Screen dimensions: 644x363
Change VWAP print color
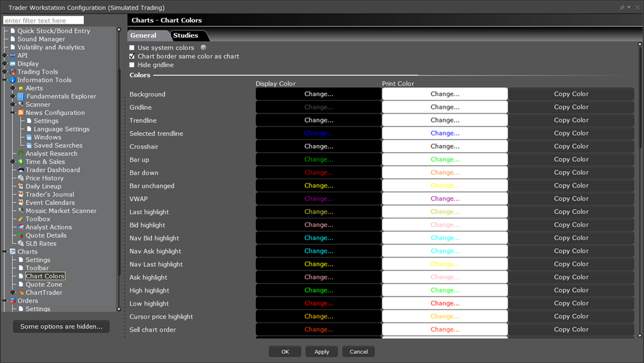coord(445,199)
